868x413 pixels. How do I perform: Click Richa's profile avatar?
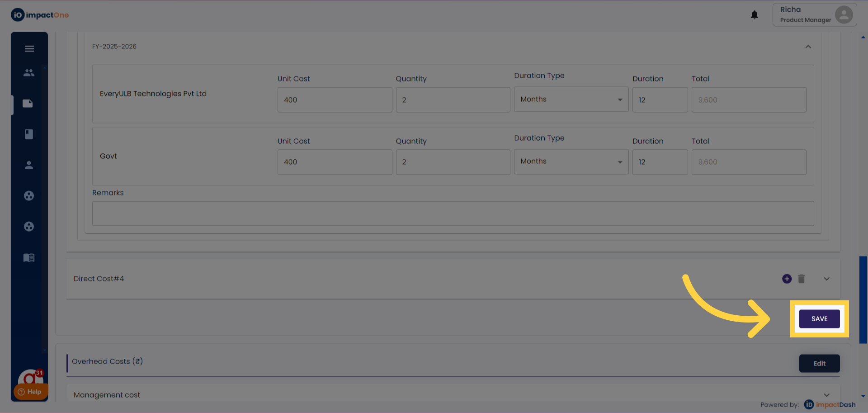[844, 14]
